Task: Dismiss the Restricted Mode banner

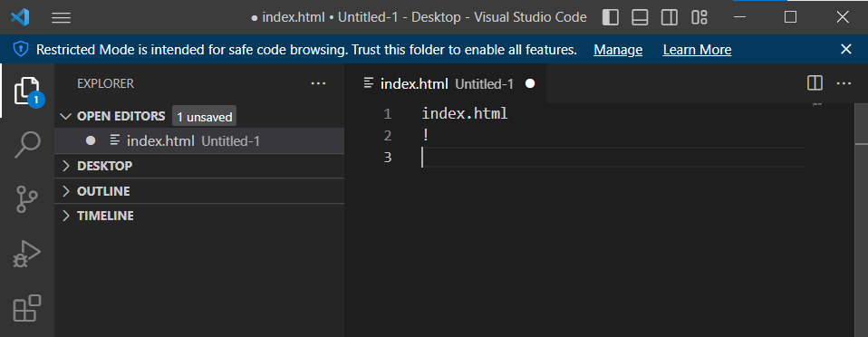Action: coord(846,49)
